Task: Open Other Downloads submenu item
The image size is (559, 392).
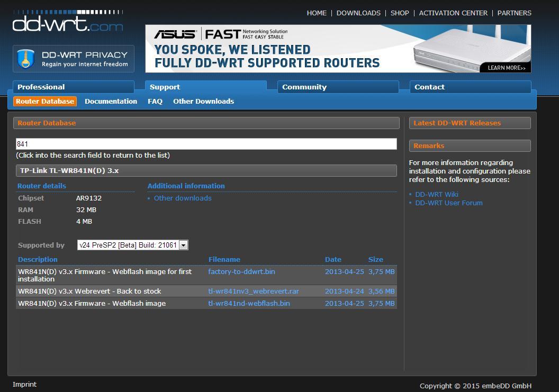Action: point(204,101)
